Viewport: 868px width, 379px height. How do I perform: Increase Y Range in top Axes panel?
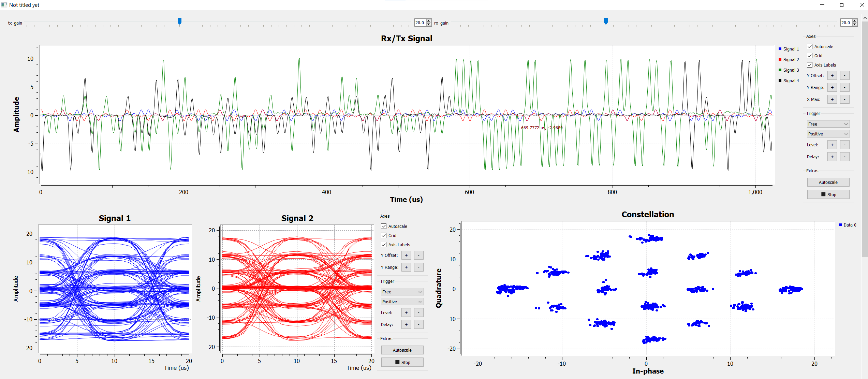point(832,87)
